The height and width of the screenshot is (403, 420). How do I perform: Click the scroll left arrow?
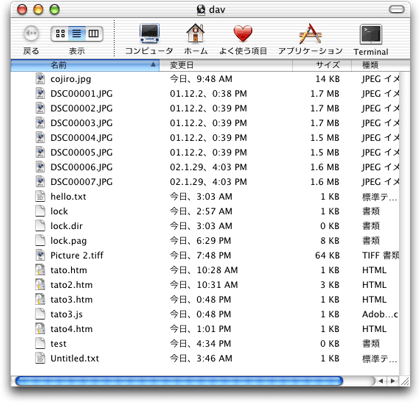coord(381,381)
